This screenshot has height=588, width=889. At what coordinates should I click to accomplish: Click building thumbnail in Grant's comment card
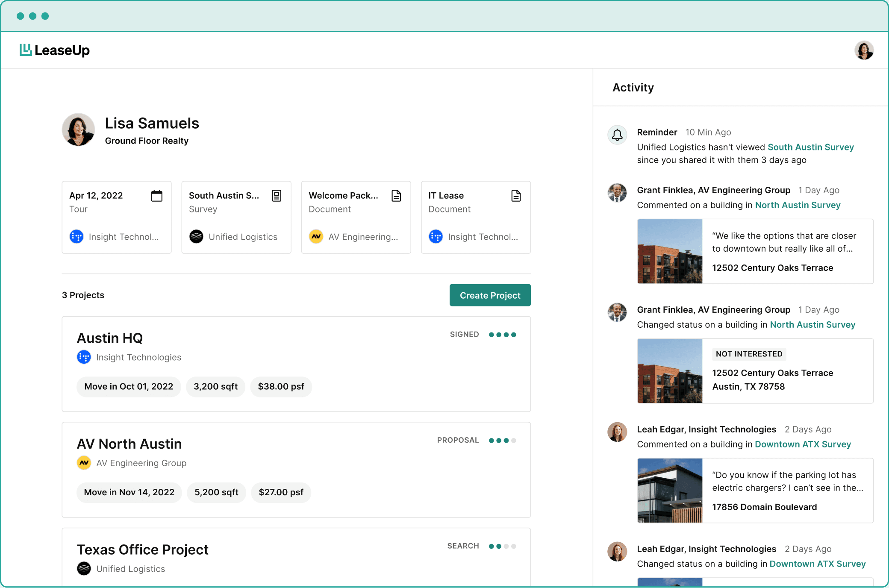670,251
